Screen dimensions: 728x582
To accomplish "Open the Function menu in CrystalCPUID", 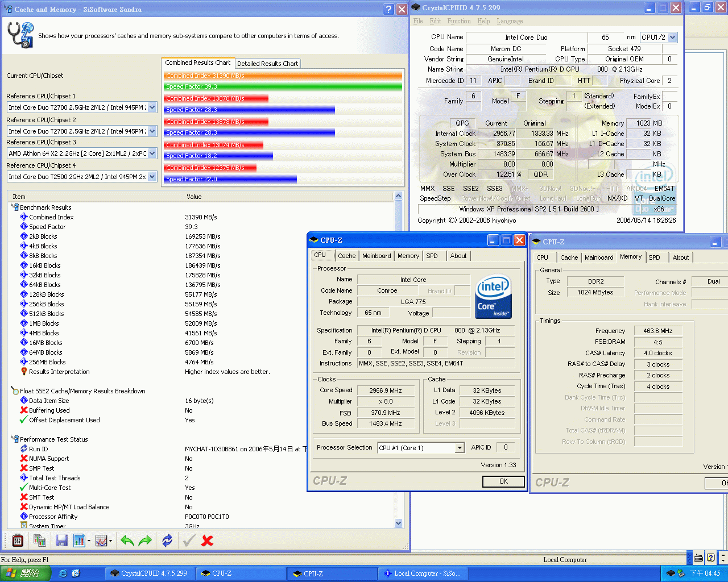I will click(459, 21).
